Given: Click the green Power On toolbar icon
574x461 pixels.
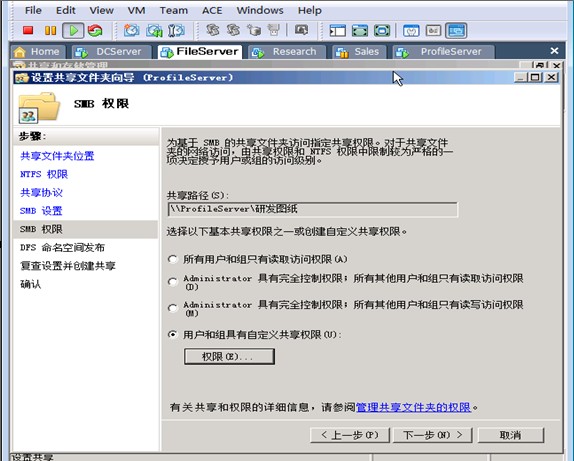Looking at the screenshot, I should coord(73,30).
